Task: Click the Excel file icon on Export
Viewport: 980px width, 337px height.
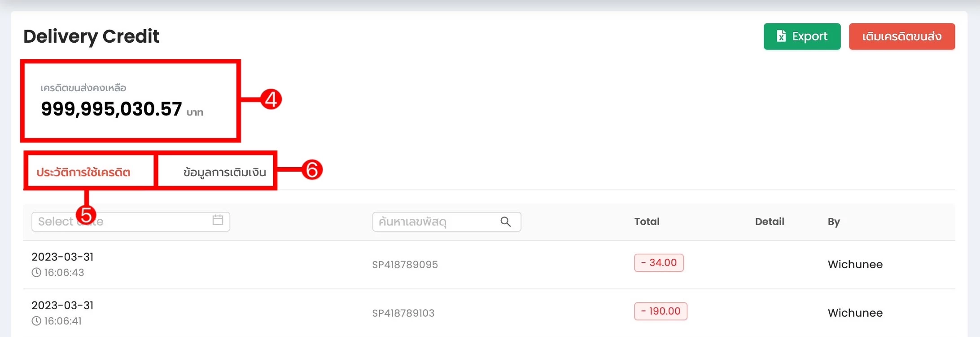Action: tap(781, 36)
